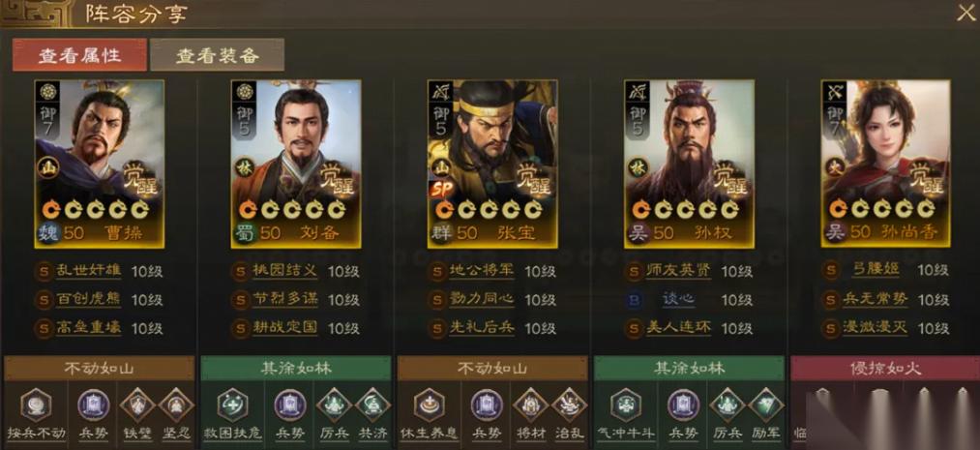
Task: Tap the 治乱 diamond icon
Action: tap(570, 405)
